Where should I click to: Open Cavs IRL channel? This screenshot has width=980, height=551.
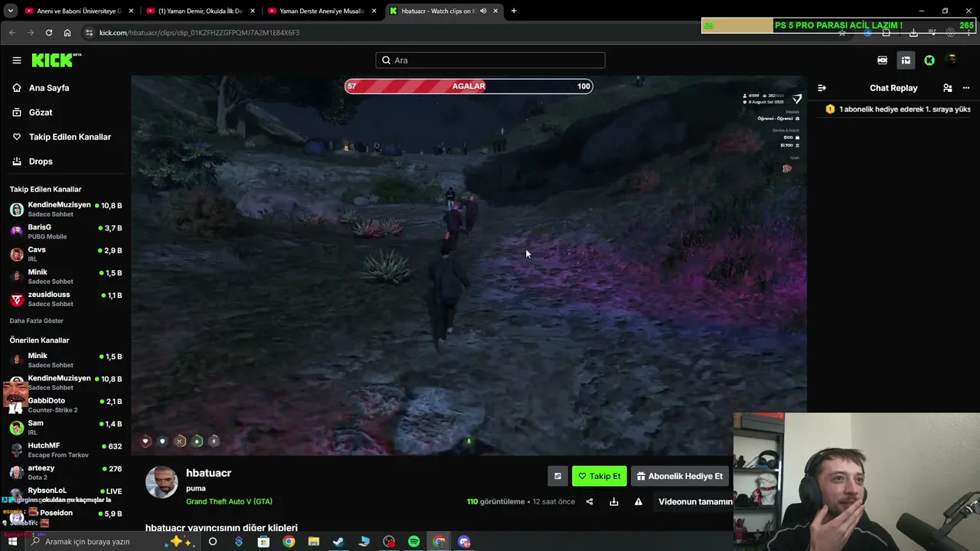coord(66,254)
